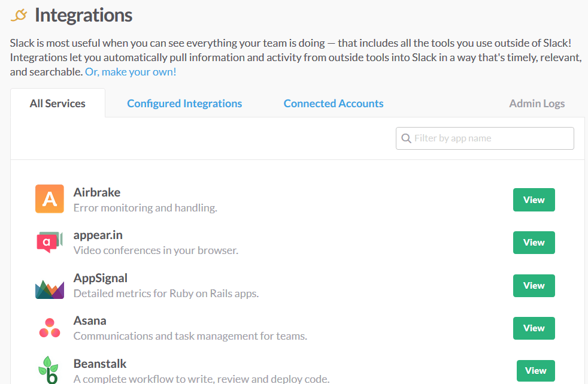
Task: Click the Asana three-dots icon
Action: click(x=50, y=328)
